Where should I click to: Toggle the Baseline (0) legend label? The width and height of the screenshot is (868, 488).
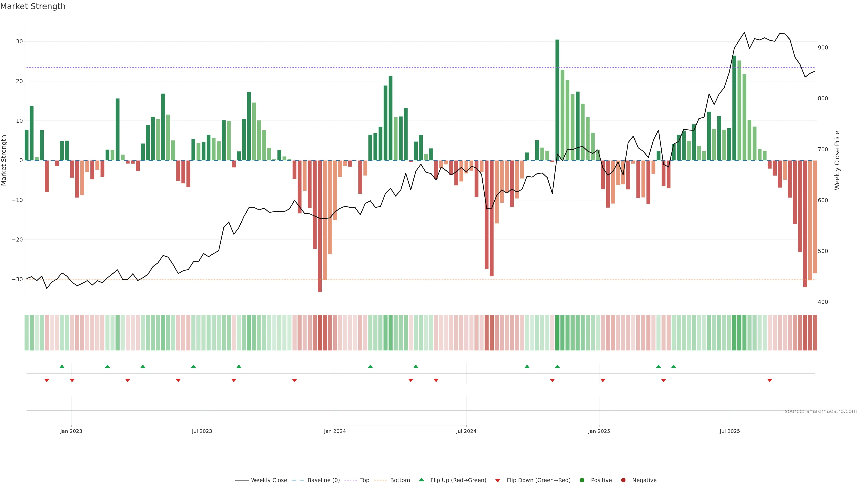point(323,480)
